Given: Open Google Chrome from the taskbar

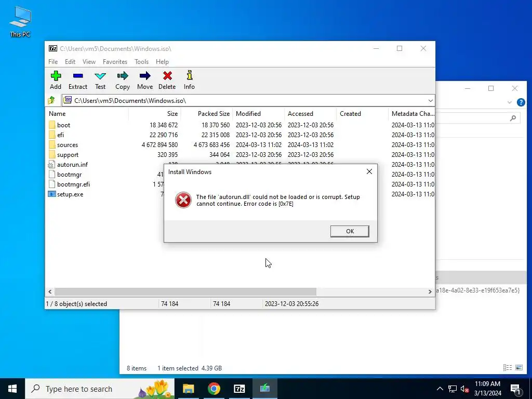Looking at the screenshot, I should 214,389.
